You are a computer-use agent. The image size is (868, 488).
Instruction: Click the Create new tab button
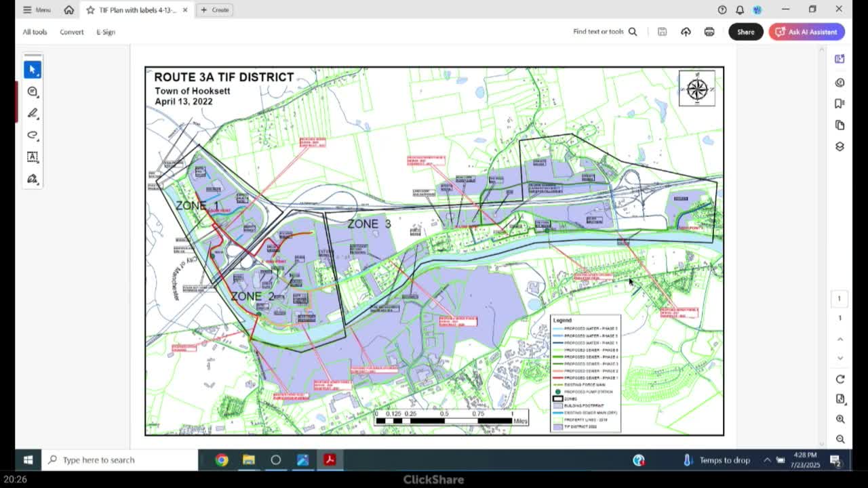[214, 10]
